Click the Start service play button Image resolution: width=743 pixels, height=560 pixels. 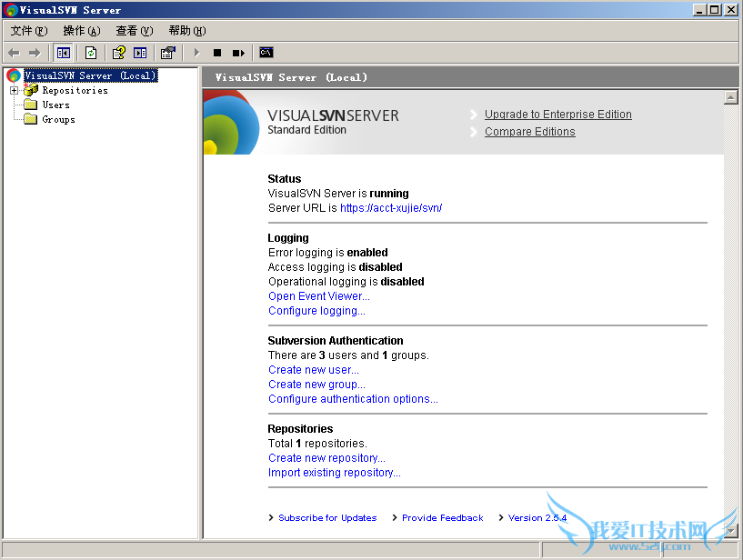pyautogui.click(x=197, y=53)
